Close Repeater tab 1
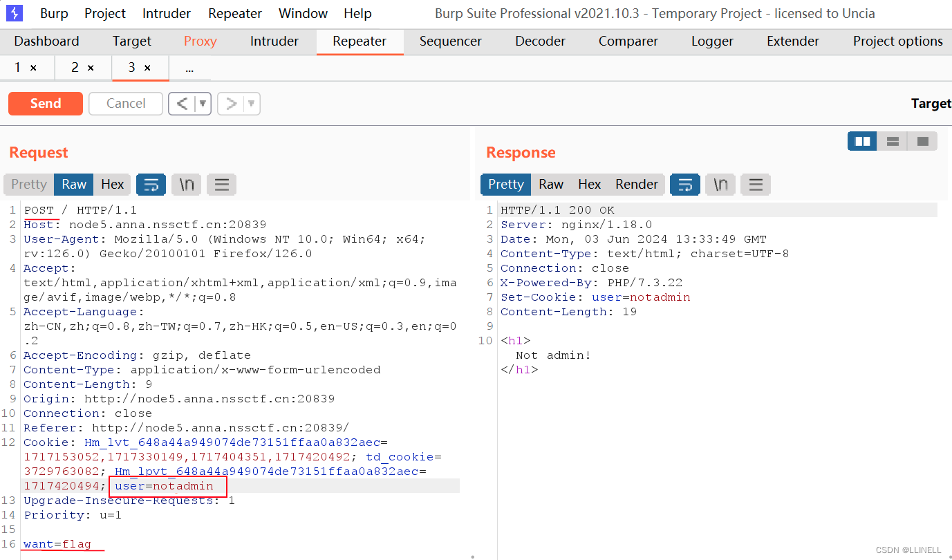This screenshot has width=952, height=560. (x=33, y=68)
